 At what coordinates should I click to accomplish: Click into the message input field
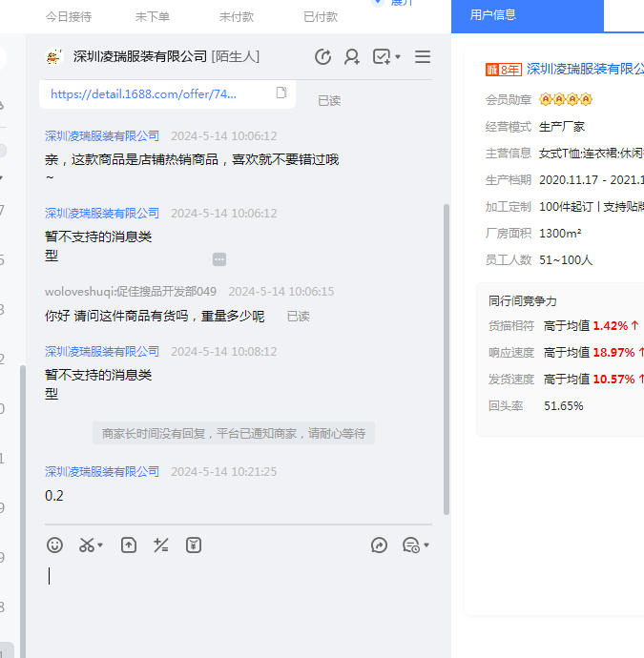(x=239, y=591)
